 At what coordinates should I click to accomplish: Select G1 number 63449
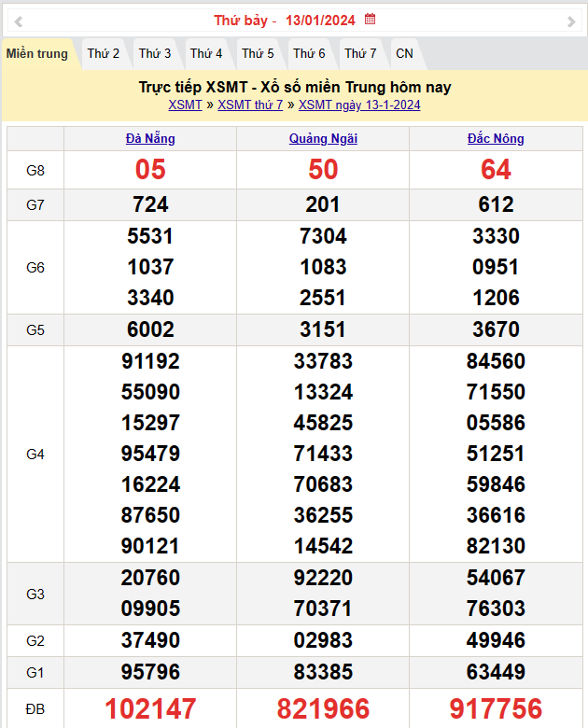click(496, 672)
